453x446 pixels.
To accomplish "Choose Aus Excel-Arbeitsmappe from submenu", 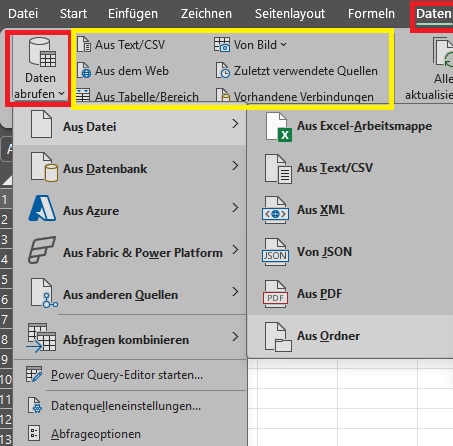I will click(350, 126).
